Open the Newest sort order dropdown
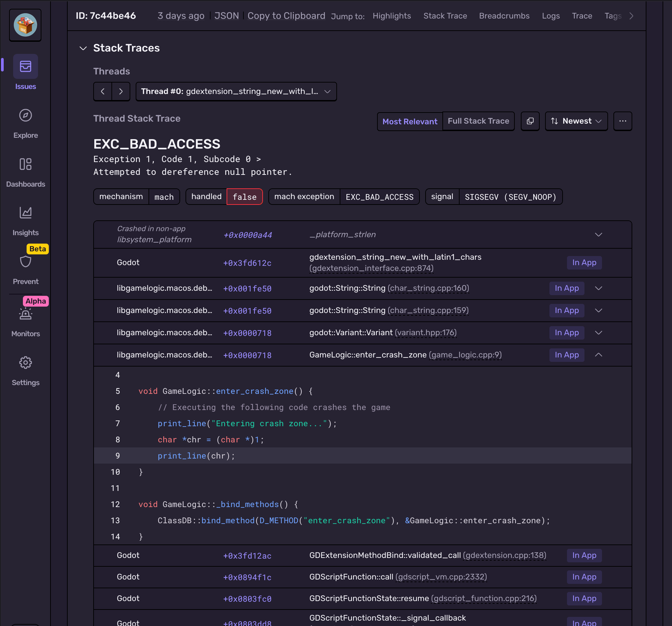The image size is (672, 626). click(x=576, y=121)
